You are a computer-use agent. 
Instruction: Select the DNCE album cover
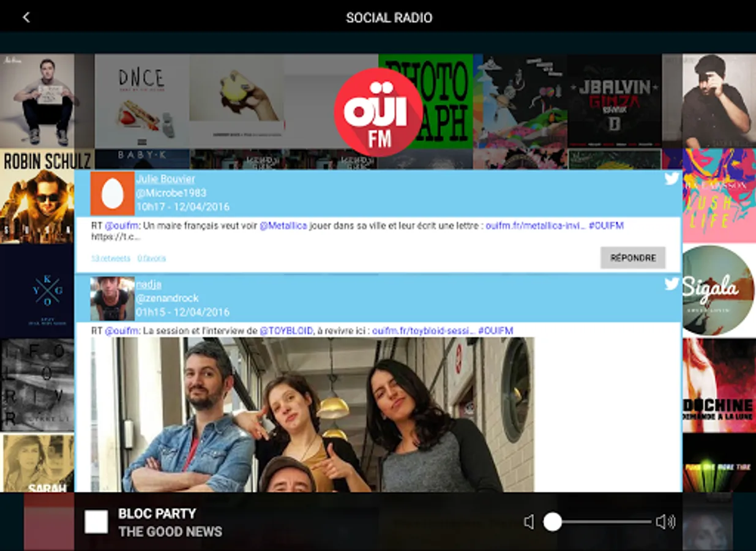click(x=142, y=101)
